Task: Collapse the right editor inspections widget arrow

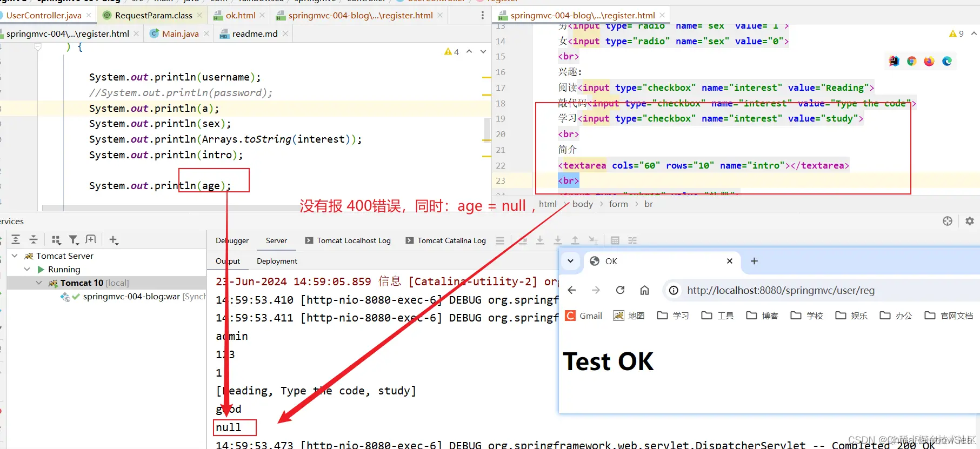Action: [x=974, y=33]
